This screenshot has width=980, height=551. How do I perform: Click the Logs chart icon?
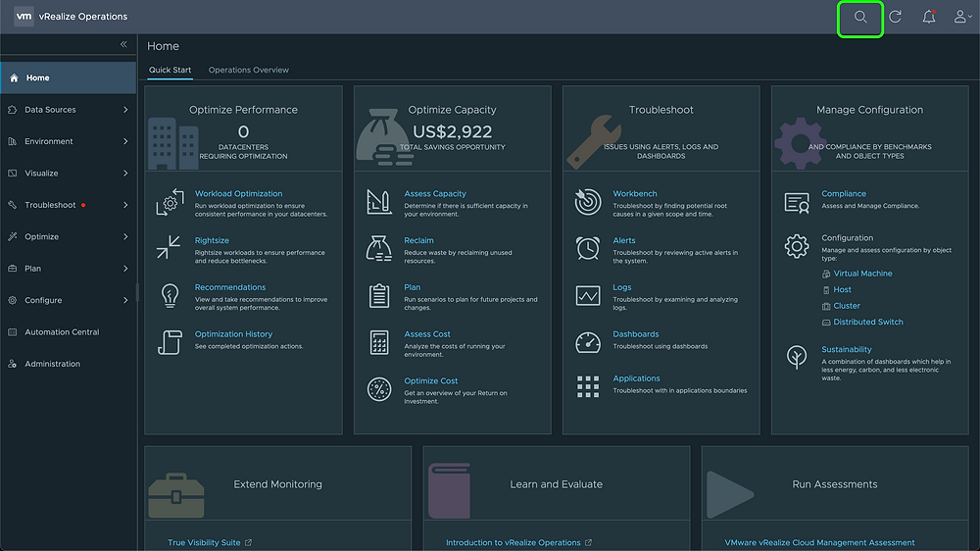pos(587,295)
